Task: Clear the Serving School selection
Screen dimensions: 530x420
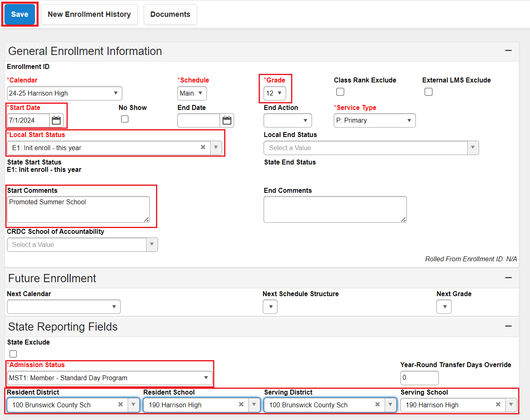Action: [498, 404]
